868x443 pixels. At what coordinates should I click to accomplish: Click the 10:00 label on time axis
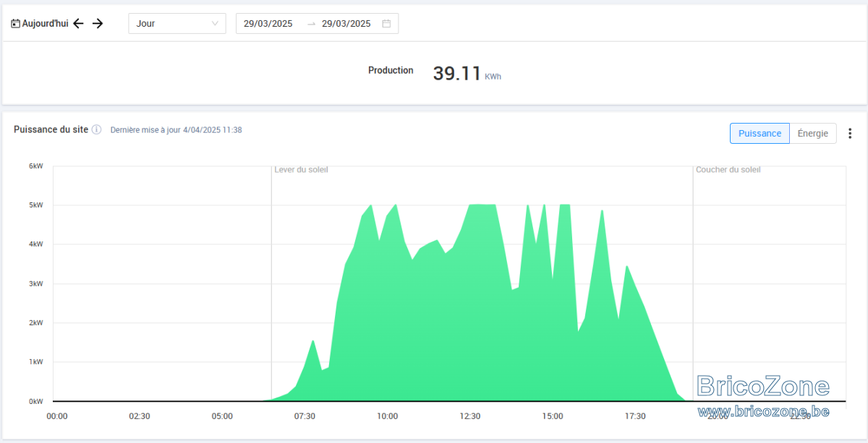(x=387, y=416)
